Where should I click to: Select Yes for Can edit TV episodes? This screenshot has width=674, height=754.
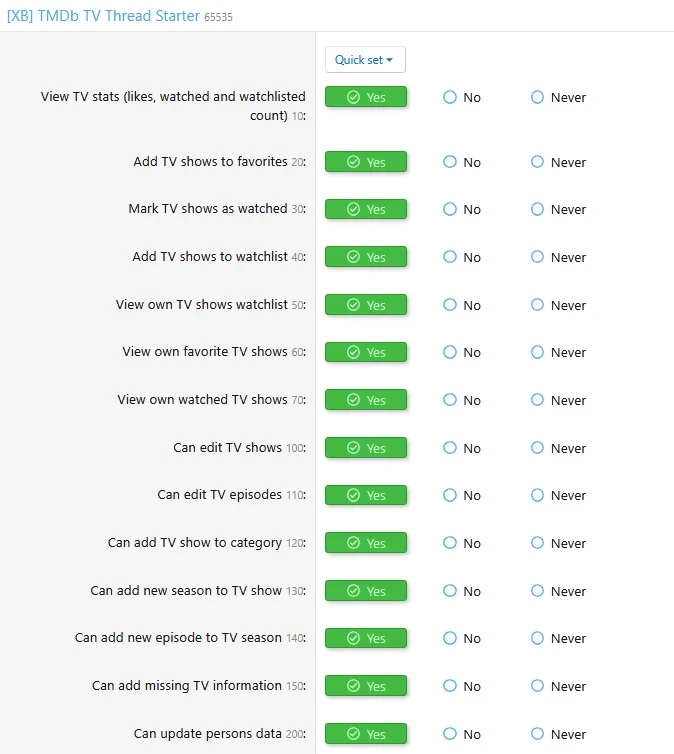[x=366, y=495]
